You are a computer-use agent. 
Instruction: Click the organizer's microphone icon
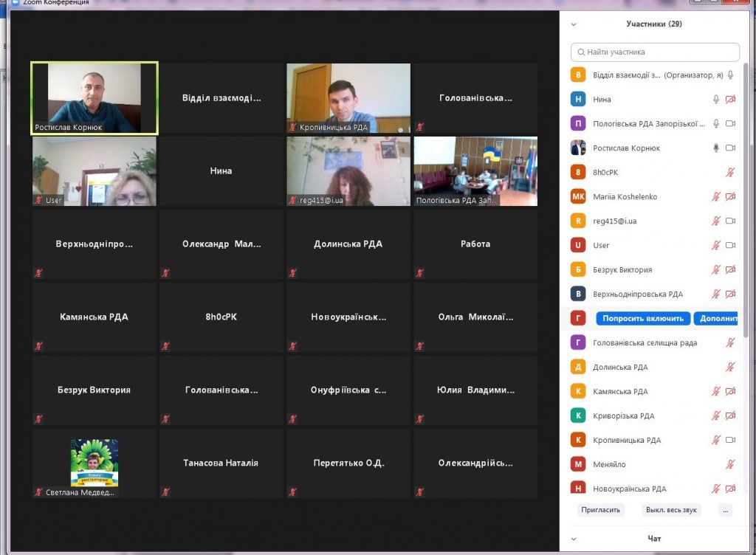pos(730,75)
